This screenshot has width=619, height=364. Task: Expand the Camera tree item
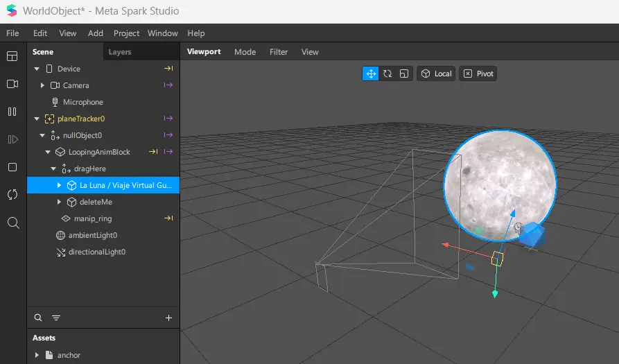(x=42, y=85)
